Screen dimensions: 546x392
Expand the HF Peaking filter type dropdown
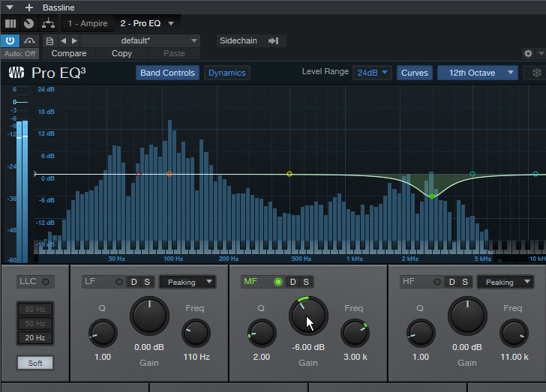pyautogui.click(x=505, y=283)
